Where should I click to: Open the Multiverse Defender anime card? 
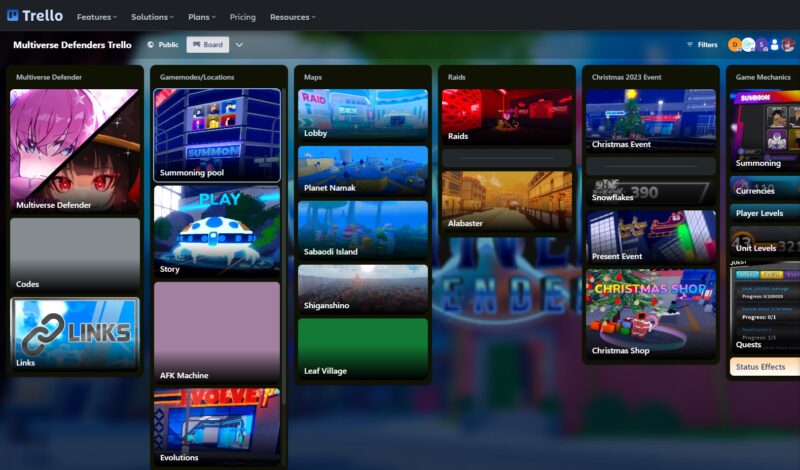(x=74, y=151)
